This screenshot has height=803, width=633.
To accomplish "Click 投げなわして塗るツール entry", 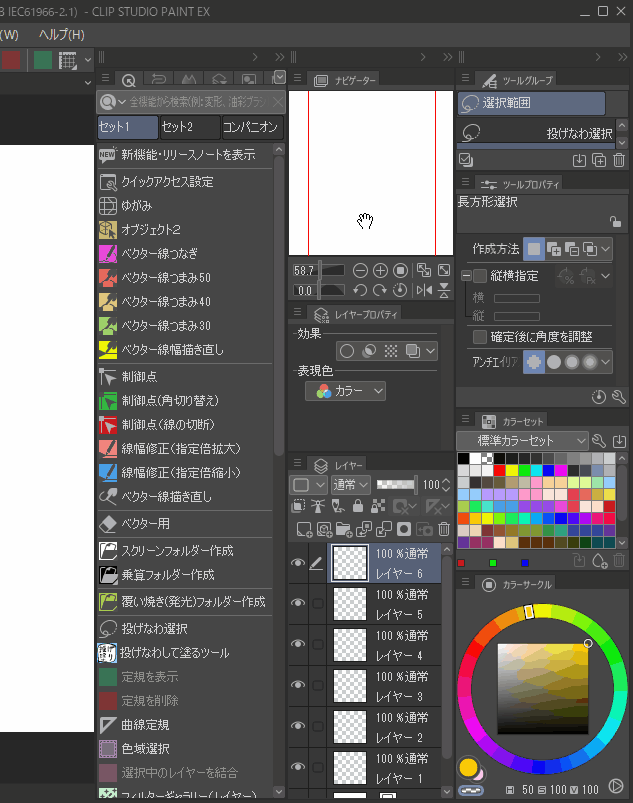I will [x=185, y=652].
